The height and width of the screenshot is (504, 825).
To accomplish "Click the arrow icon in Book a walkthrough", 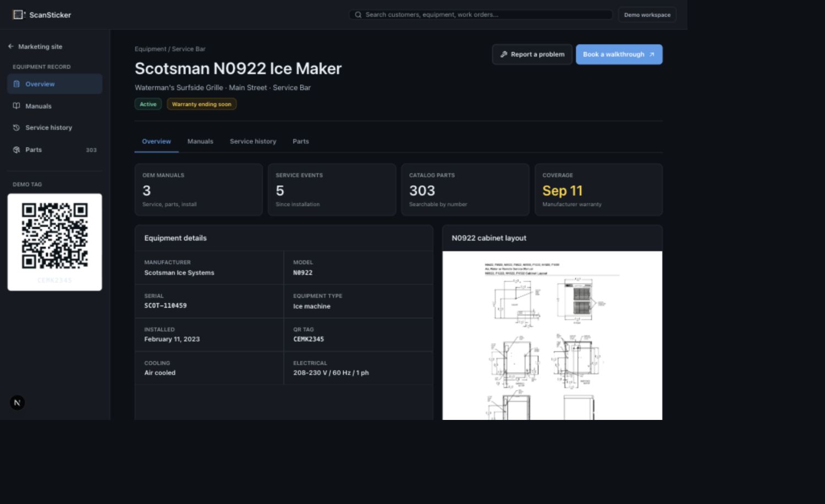I will pyautogui.click(x=652, y=54).
